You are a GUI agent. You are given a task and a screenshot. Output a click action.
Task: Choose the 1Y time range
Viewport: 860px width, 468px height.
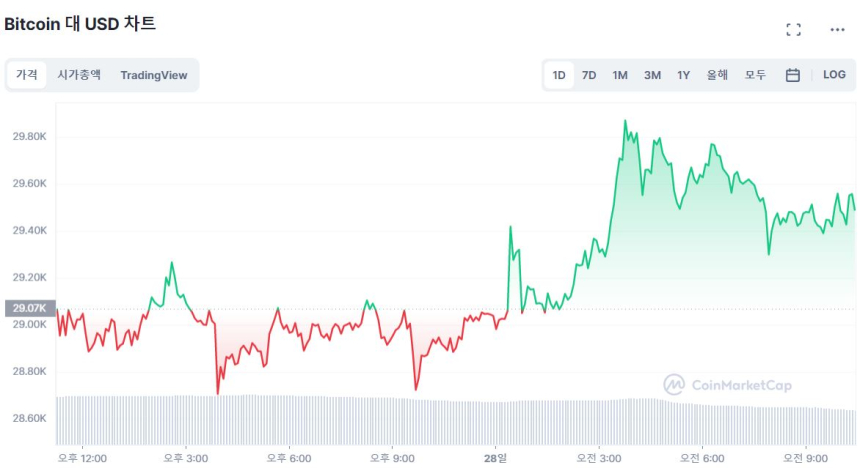point(683,75)
